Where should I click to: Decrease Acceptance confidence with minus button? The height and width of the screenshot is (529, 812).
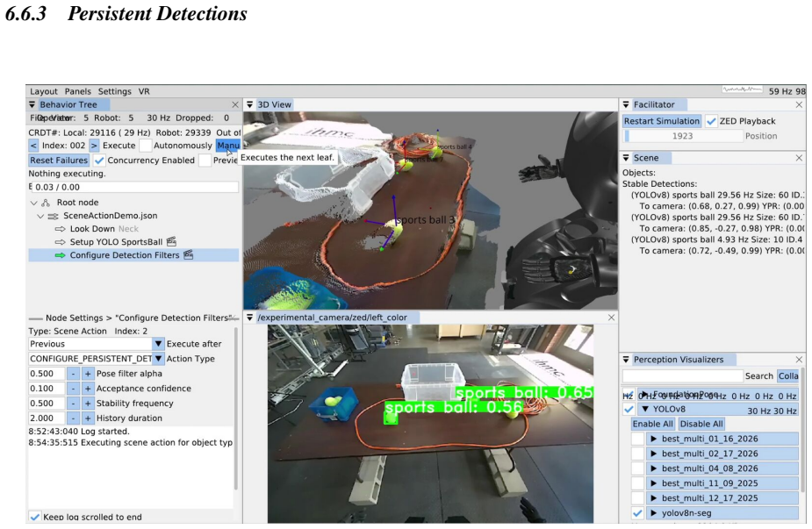[73, 389]
